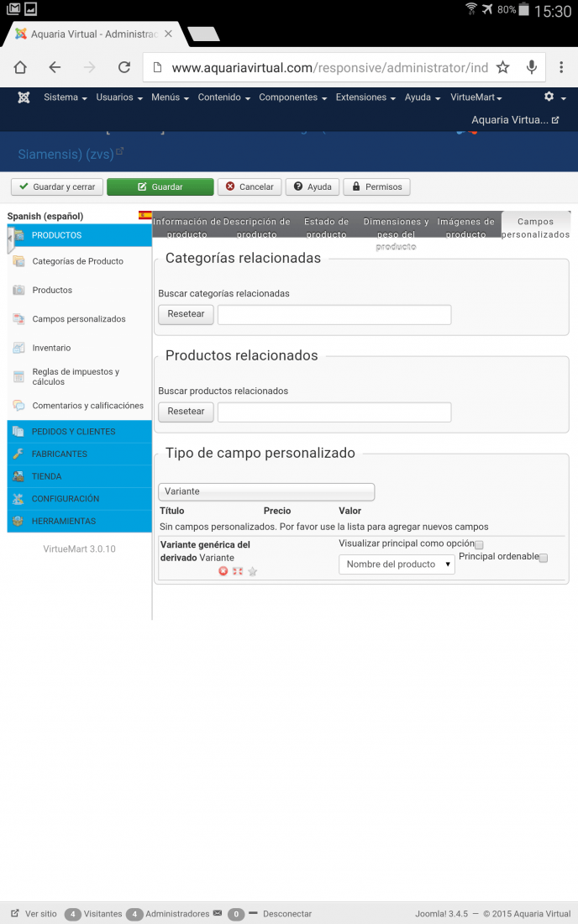Click Guardar y cerrar button
The height and width of the screenshot is (924, 578).
coord(57,186)
